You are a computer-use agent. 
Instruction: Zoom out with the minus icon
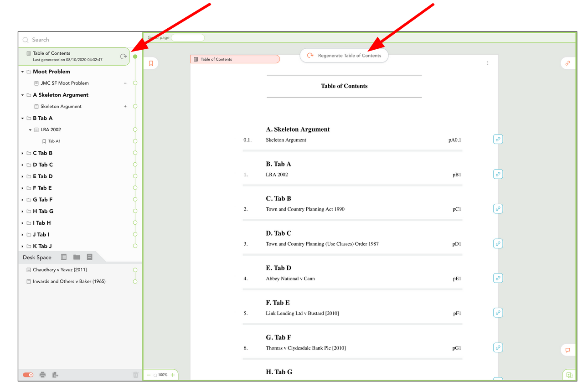click(149, 375)
